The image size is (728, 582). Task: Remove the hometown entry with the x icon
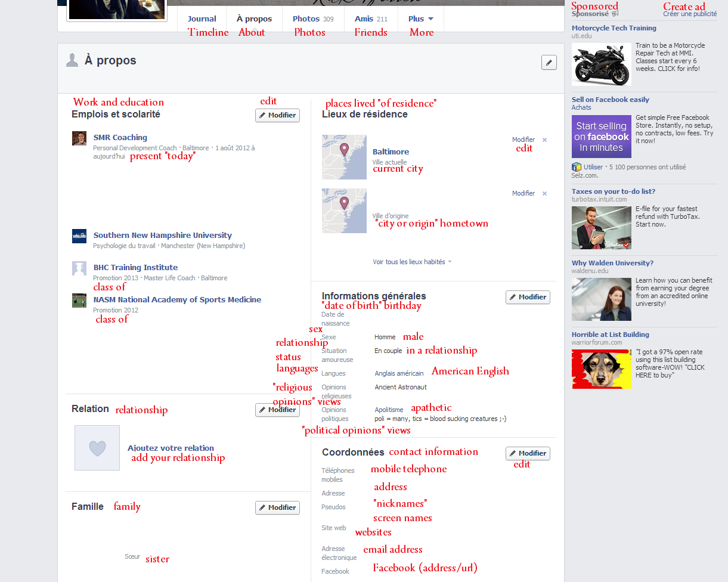(544, 194)
